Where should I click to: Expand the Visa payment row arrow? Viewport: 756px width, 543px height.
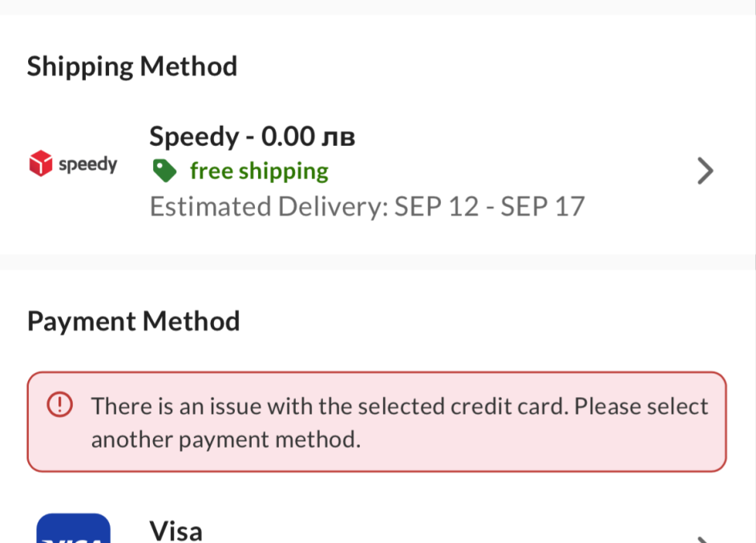[704, 539]
